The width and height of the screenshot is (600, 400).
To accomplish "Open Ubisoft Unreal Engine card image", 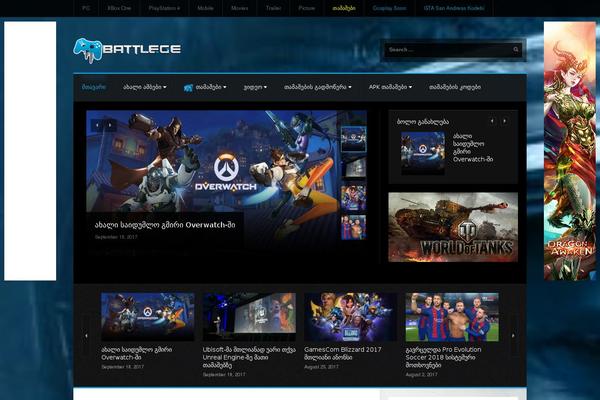I will click(x=249, y=317).
